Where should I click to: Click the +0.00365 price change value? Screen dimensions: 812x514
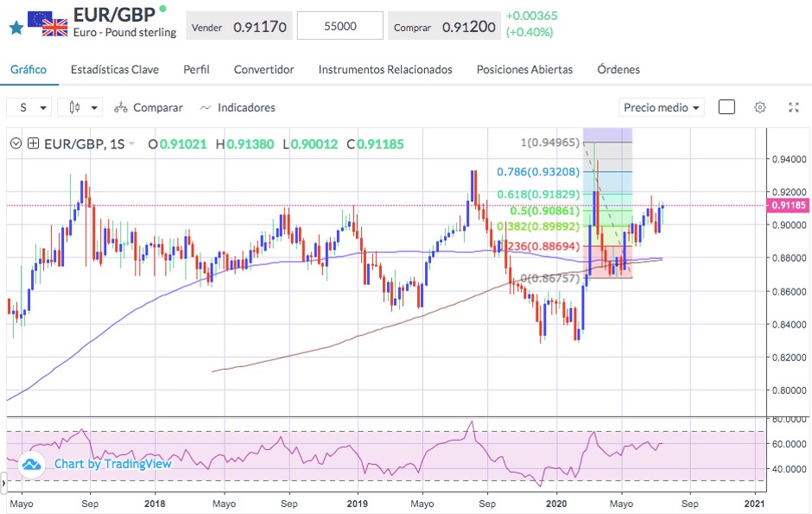[532, 16]
